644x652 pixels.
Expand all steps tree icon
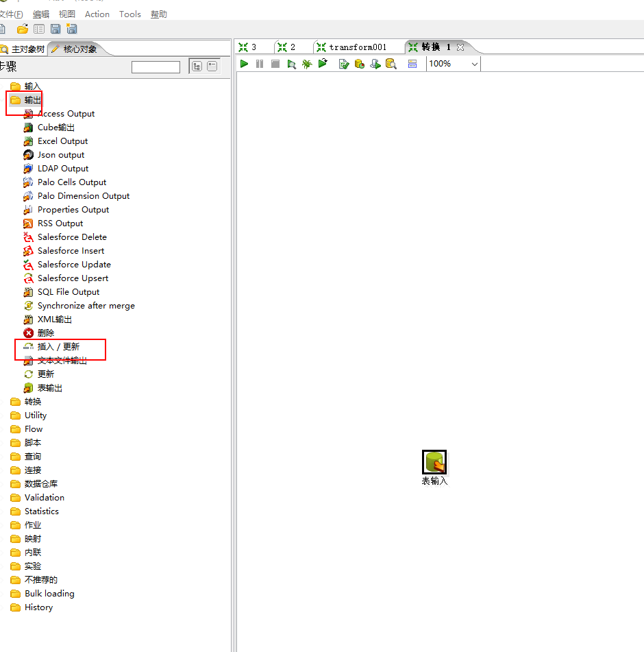[x=197, y=66]
